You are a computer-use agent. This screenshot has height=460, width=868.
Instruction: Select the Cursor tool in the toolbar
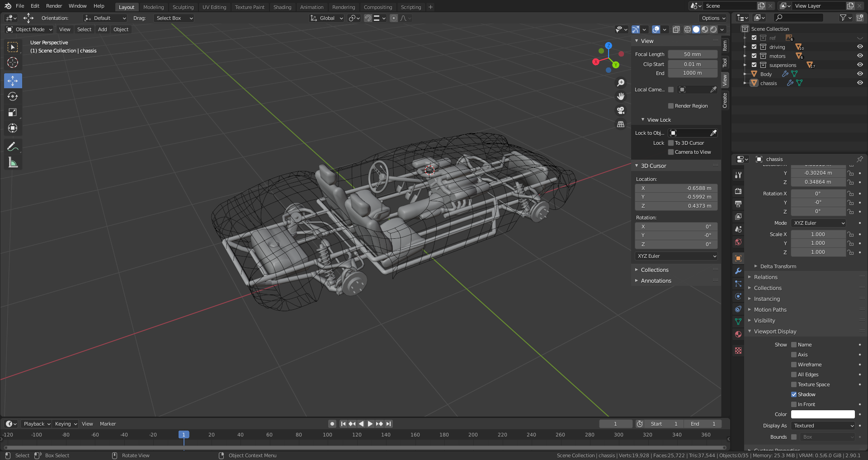[13, 62]
